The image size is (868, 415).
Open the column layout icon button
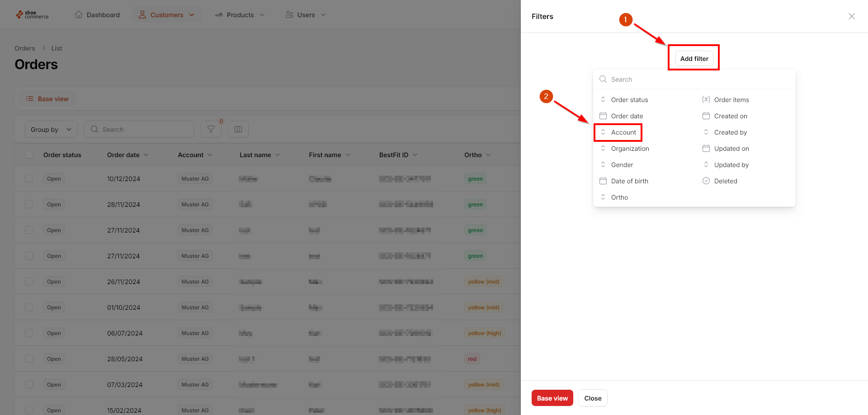coord(238,129)
